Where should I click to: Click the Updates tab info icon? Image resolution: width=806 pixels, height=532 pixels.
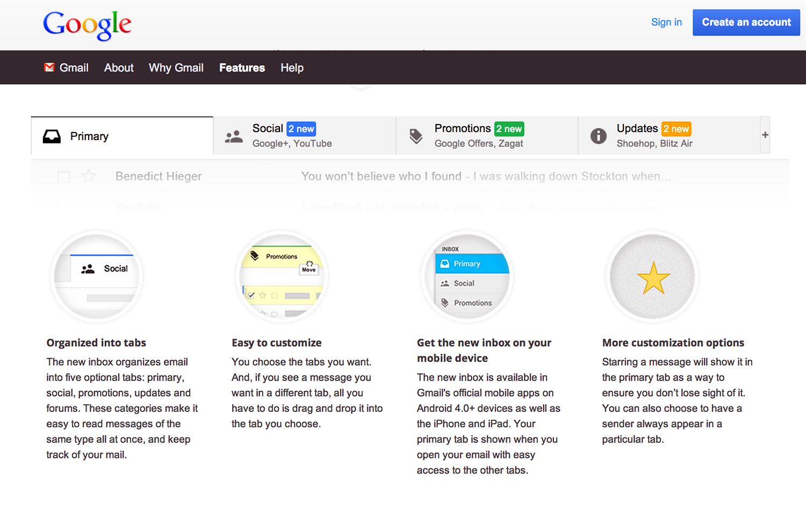tap(599, 136)
